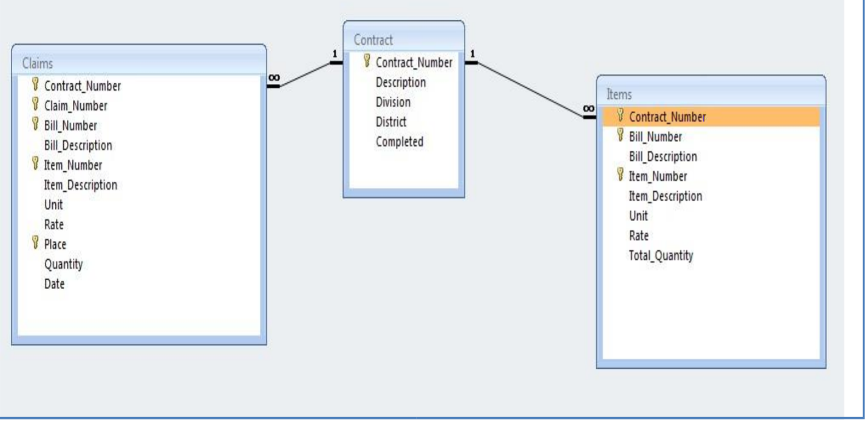Click key icon beside Claims Bill_Number
The height and width of the screenshot is (423, 868).
pyautogui.click(x=35, y=123)
